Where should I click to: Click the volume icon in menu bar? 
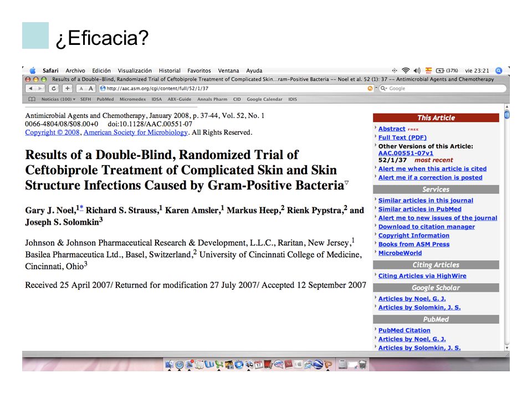[x=417, y=70]
